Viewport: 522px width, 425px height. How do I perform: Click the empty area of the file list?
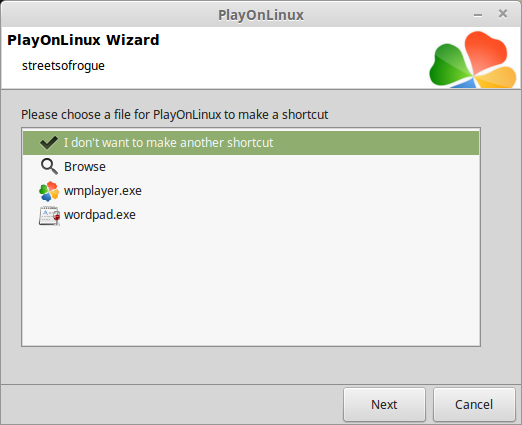[x=251, y=287]
